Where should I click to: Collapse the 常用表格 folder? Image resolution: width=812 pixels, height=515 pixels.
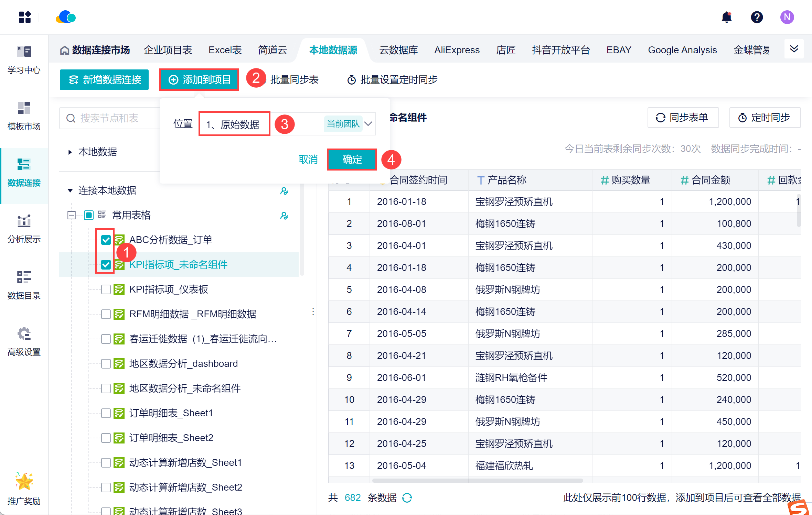[x=72, y=215]
